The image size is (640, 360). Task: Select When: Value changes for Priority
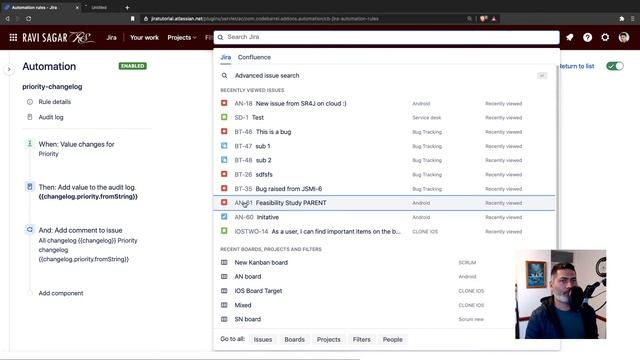pos(76,149)
